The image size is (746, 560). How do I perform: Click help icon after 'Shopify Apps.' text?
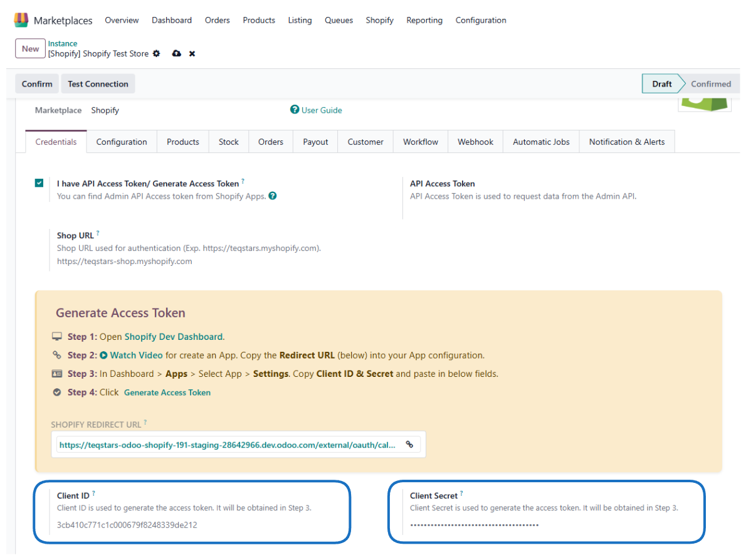273,196
